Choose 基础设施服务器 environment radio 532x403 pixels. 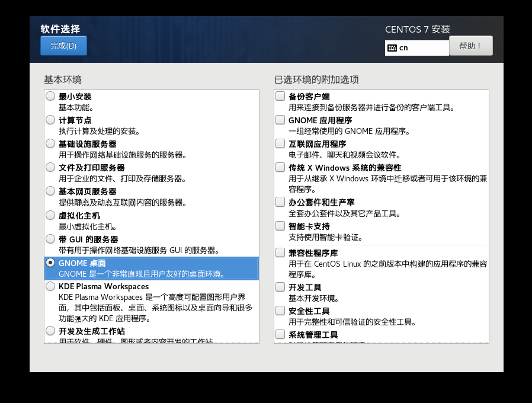[50, 143]
